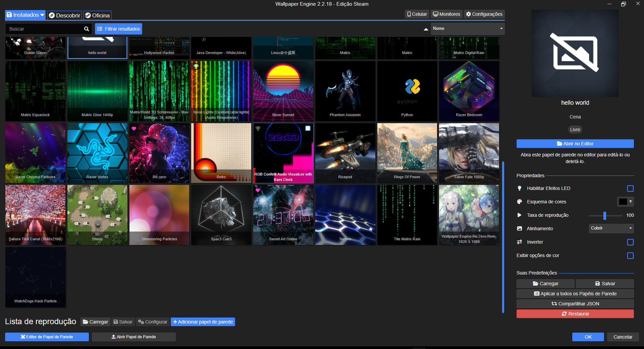Click Abrir no Editor button
This screenshot has height=349, width=644.
pyautogui.click(x=575, y=144)
